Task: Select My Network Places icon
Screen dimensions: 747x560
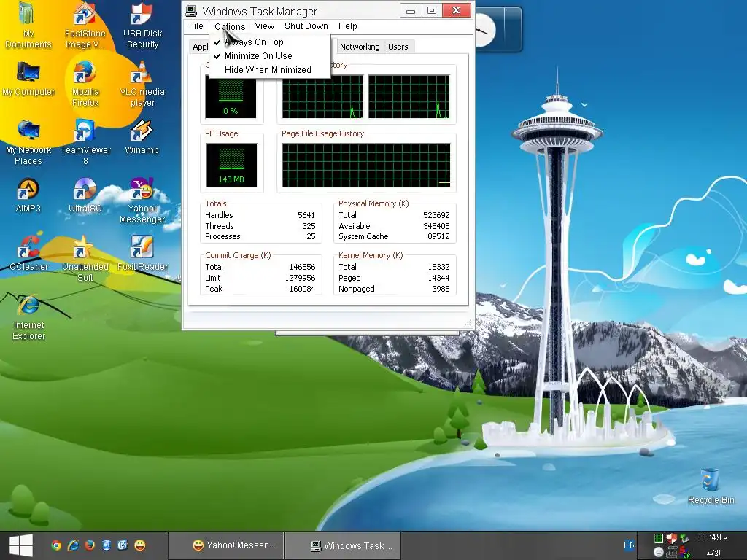Action: tap(28, 142)
